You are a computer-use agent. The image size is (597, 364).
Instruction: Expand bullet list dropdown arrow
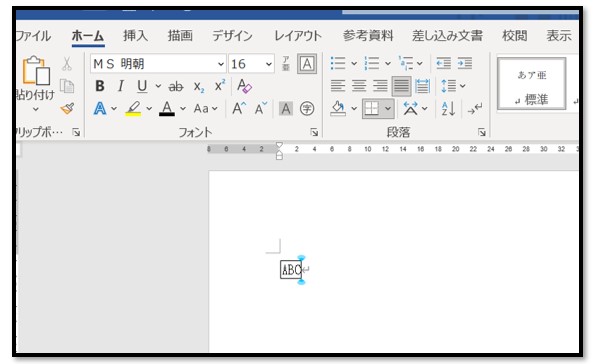click(354, 64)
